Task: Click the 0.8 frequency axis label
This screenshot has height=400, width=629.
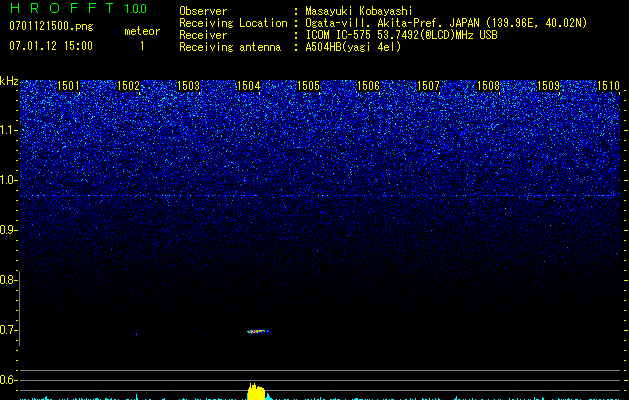Action: click(9, 280)
